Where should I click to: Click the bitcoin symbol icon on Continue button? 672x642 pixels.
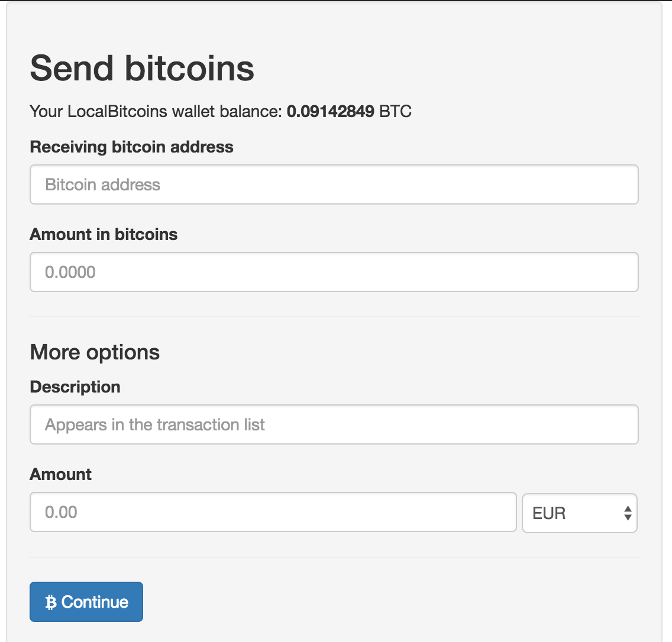click(x=51, y=602)
